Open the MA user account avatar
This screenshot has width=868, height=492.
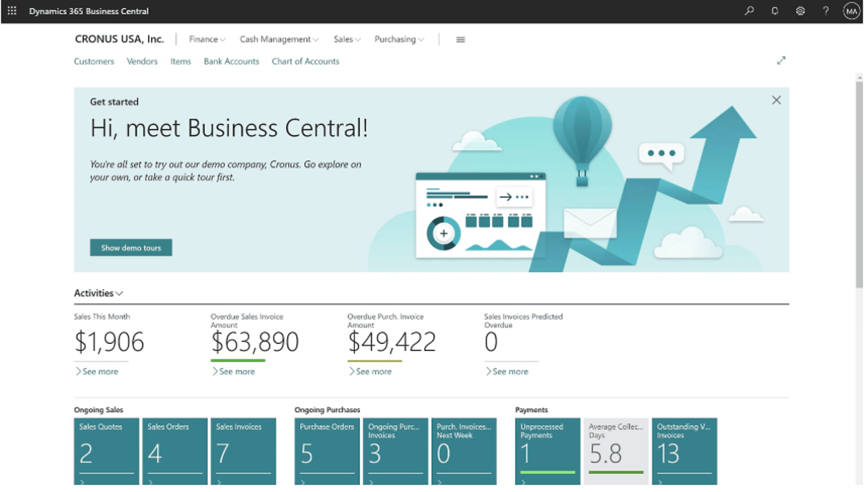tap(851, 11)
